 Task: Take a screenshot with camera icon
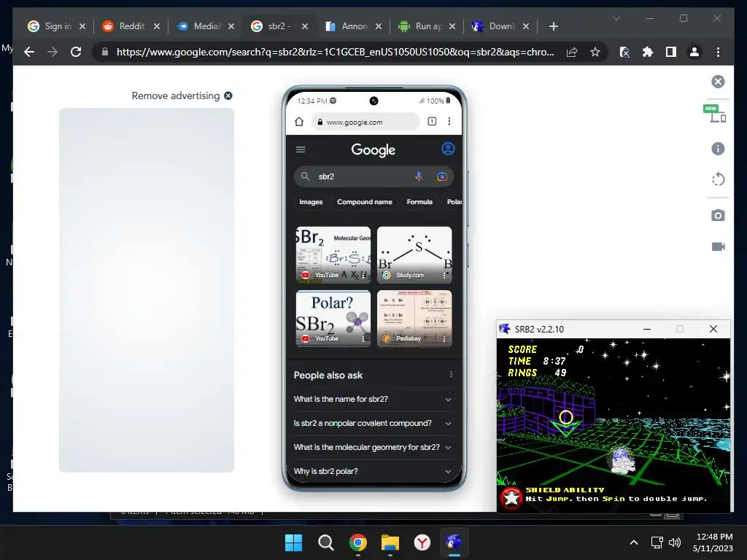(718, 215)
